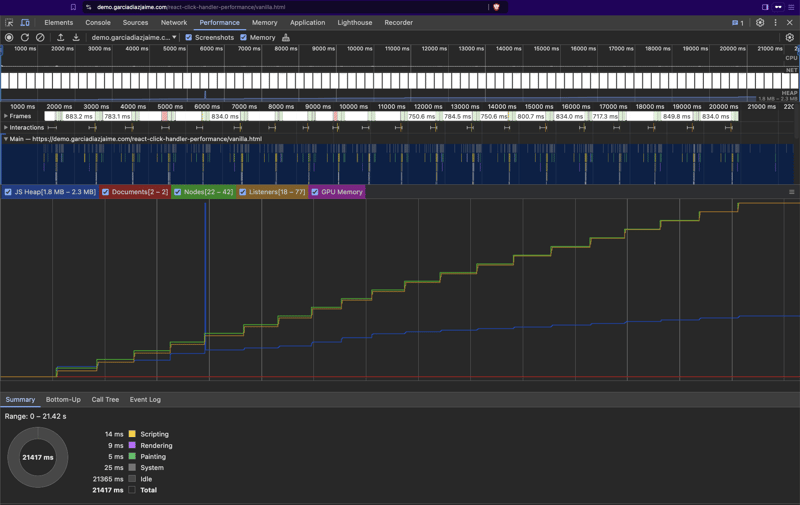
Task: Toggle the device toolbar icon
Action: pyautogui.click(x=24, y=22)
